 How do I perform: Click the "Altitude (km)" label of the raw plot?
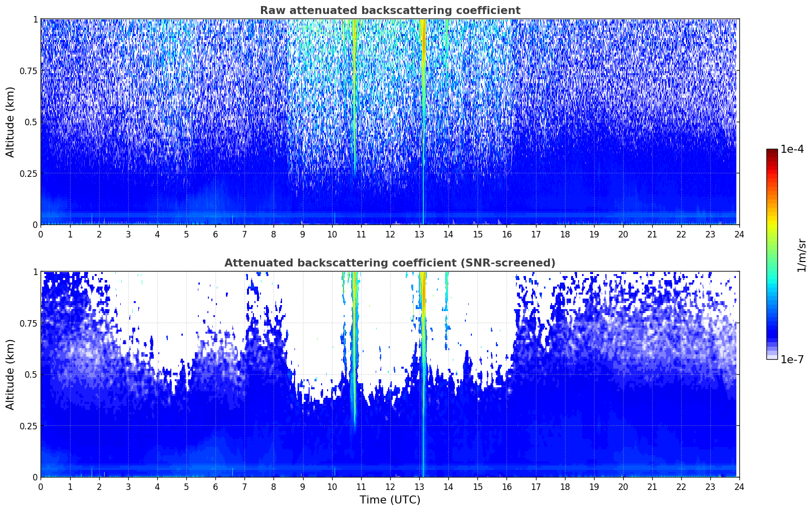click(11, 122)
